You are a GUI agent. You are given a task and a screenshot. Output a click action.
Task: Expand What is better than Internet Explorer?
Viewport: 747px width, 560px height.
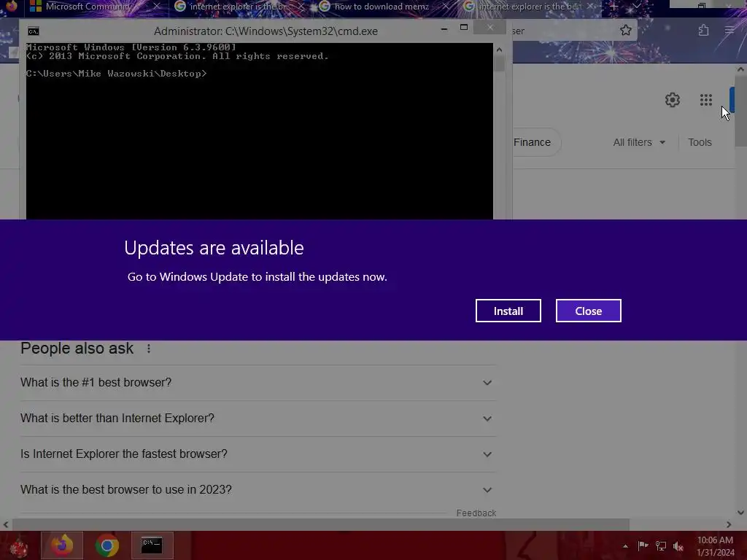point(258,418)
